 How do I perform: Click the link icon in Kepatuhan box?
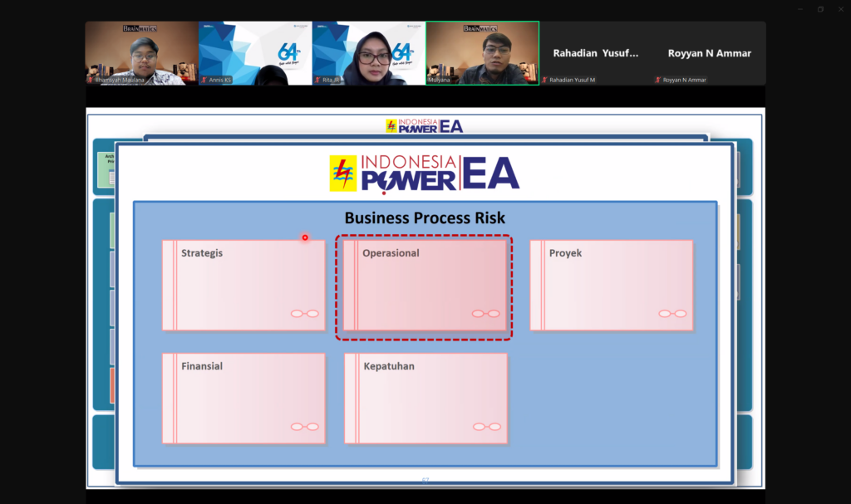tap(486, 427)
